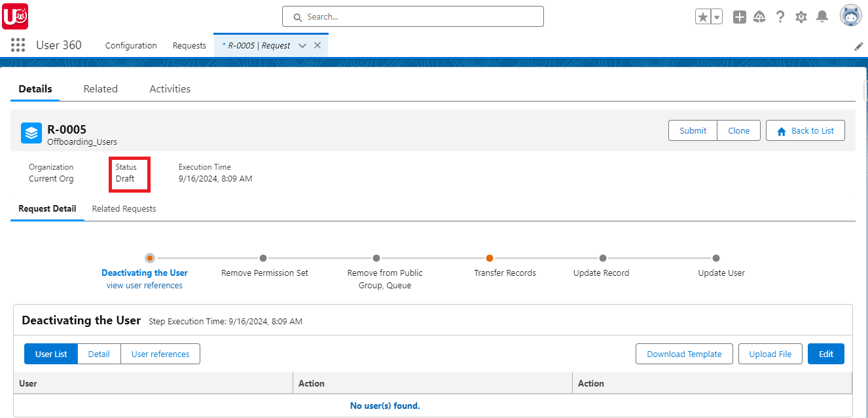Select the Related Requests sub-tab
Screen dimensions: 868x418
point(124,209)
